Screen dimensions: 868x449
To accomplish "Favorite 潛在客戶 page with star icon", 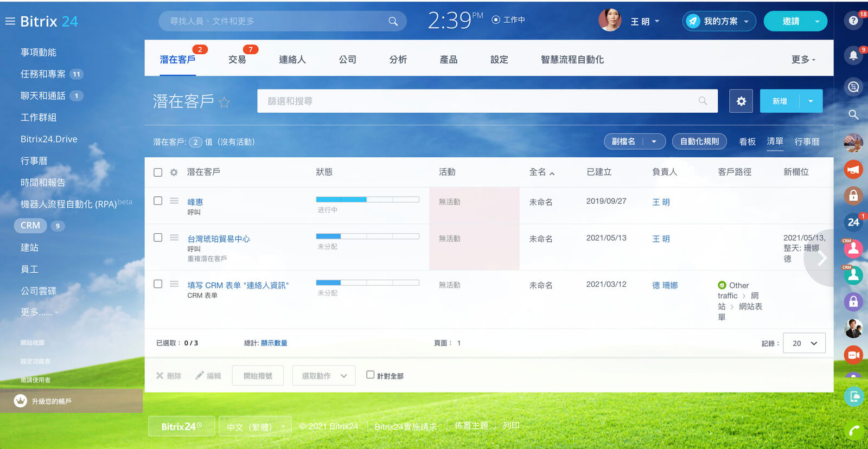I will coord(224,102).
